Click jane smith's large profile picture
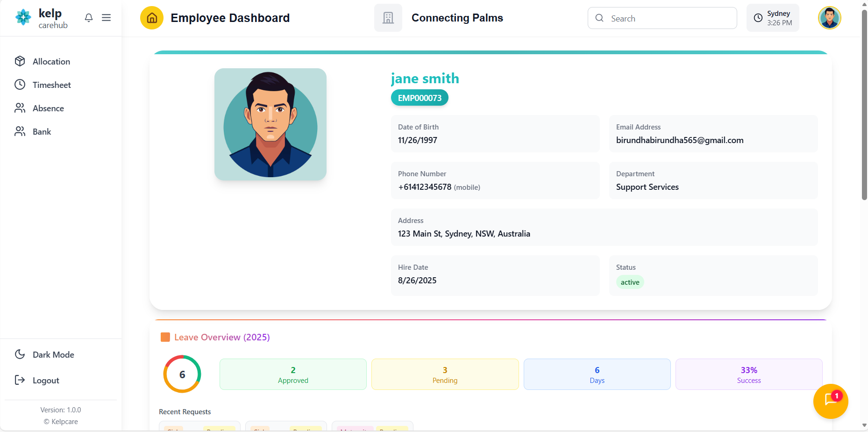This screenshot has width=868, height=432. tap(270, 124)
